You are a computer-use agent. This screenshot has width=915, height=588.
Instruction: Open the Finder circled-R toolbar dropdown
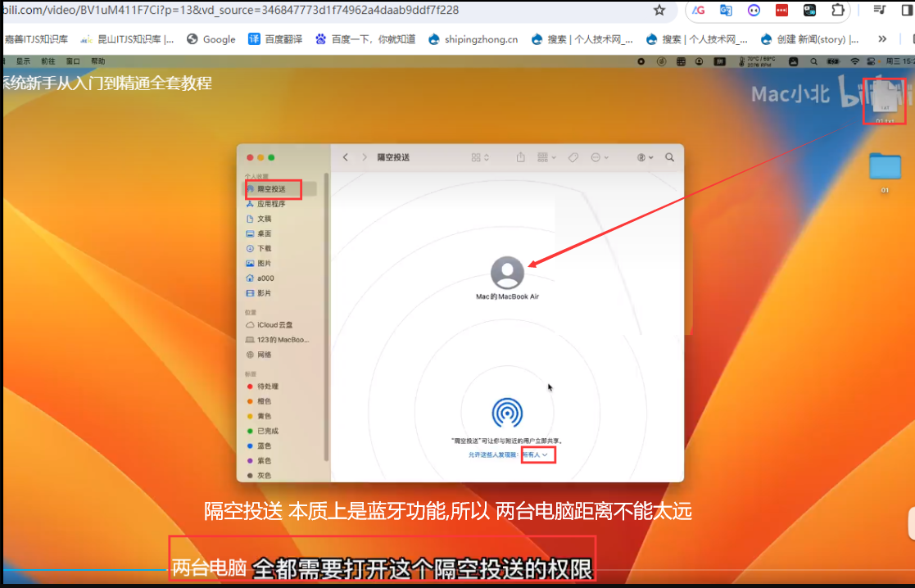645,157
